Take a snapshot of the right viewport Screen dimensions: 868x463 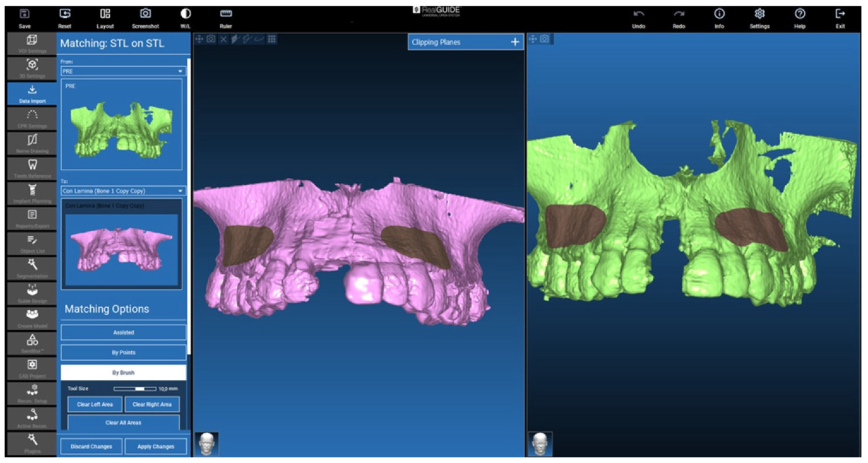pos(545,39)
